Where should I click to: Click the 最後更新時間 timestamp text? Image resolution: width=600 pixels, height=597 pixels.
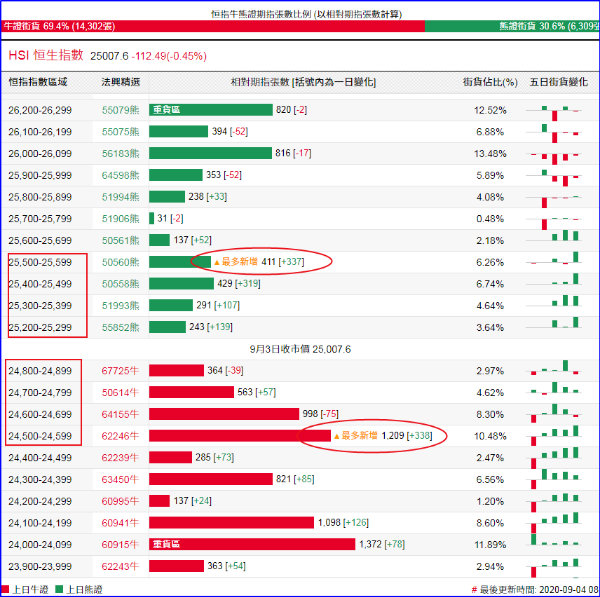535,590
